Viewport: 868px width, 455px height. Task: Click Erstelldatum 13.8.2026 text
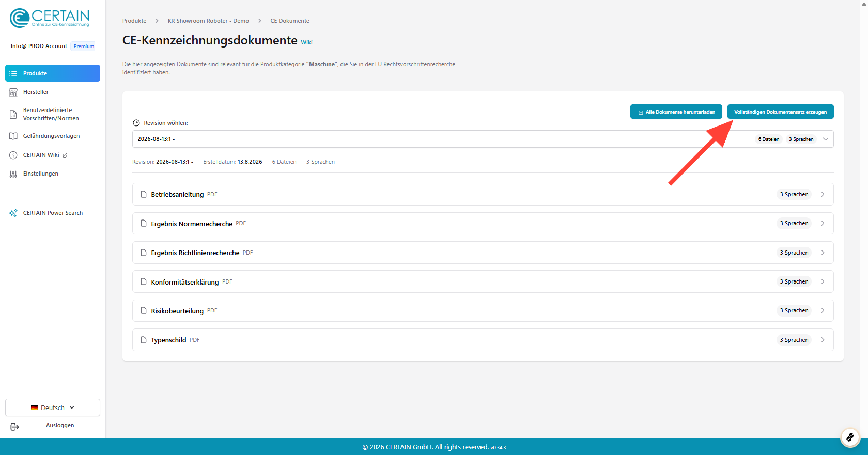tap(233, 162)
